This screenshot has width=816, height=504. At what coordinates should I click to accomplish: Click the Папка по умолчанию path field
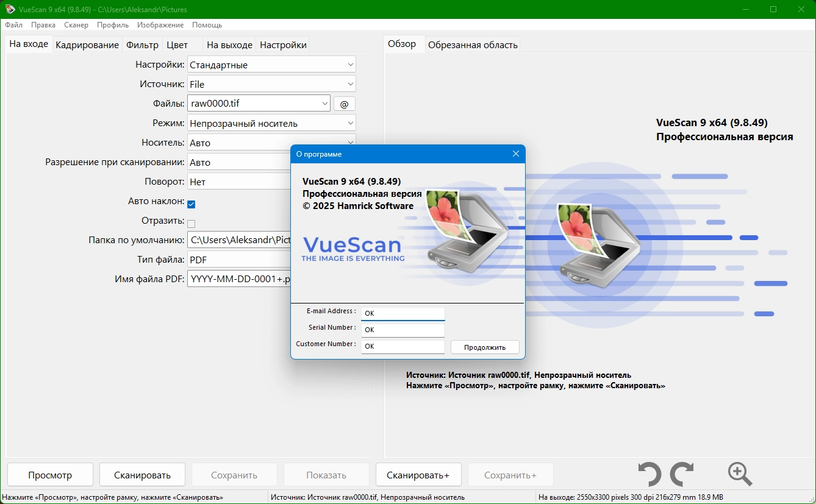click(x=239, y=240)
